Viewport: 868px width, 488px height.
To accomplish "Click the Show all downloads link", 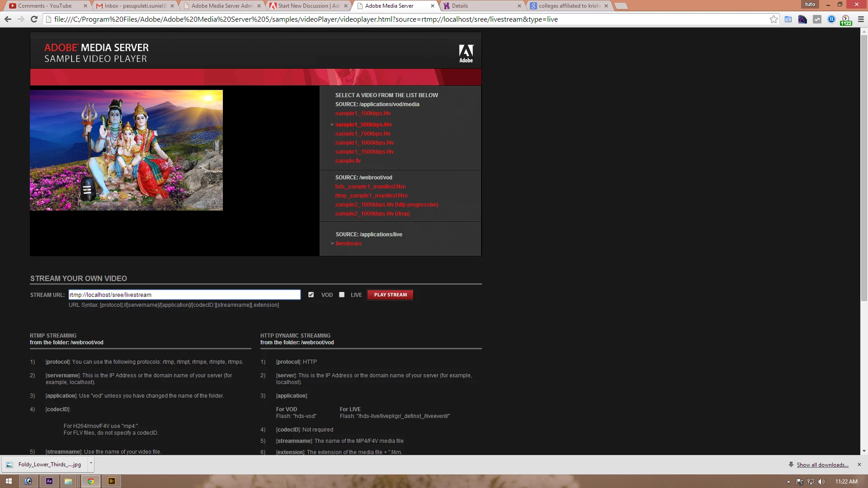I will (822, 465).
